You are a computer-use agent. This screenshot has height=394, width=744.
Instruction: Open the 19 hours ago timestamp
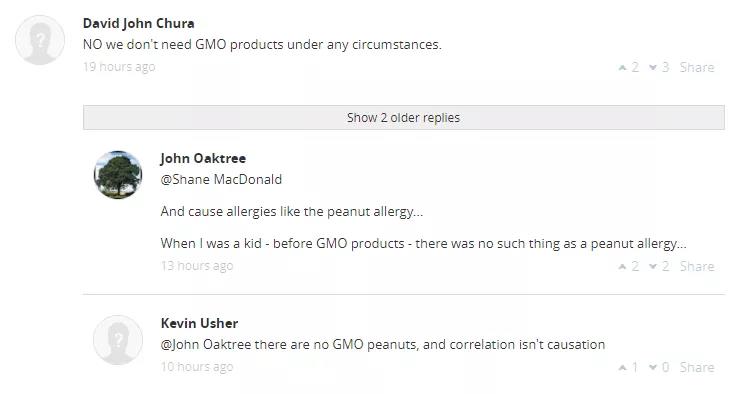(x=119, y=67)
